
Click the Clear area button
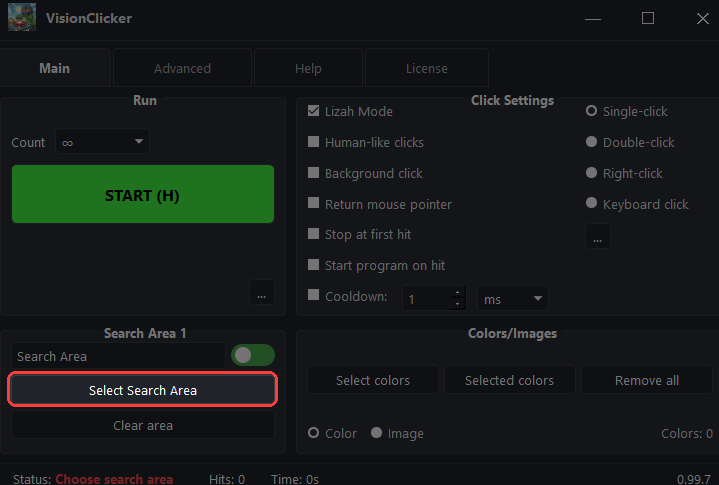point(143,425)
